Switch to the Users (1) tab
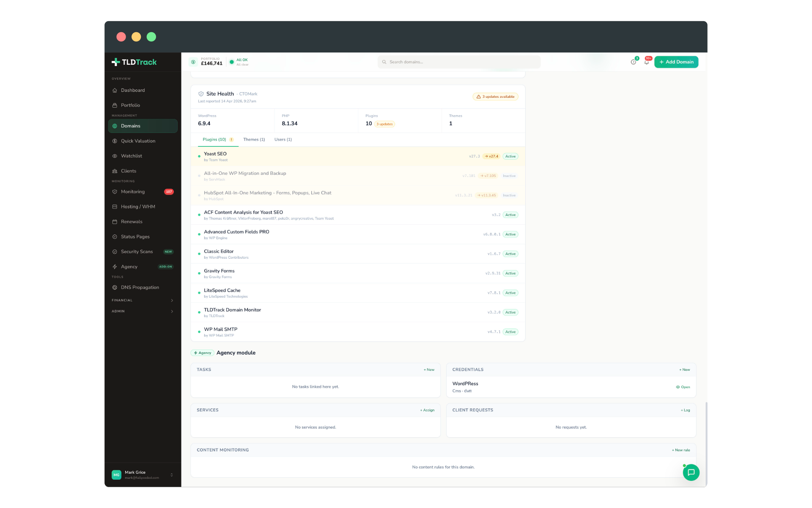The width and height of the screenshot is (812, 508). coord(283,140)
